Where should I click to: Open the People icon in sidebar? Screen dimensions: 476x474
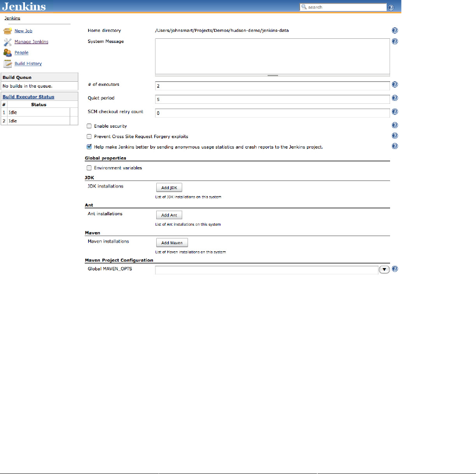(x=8, y=53)
